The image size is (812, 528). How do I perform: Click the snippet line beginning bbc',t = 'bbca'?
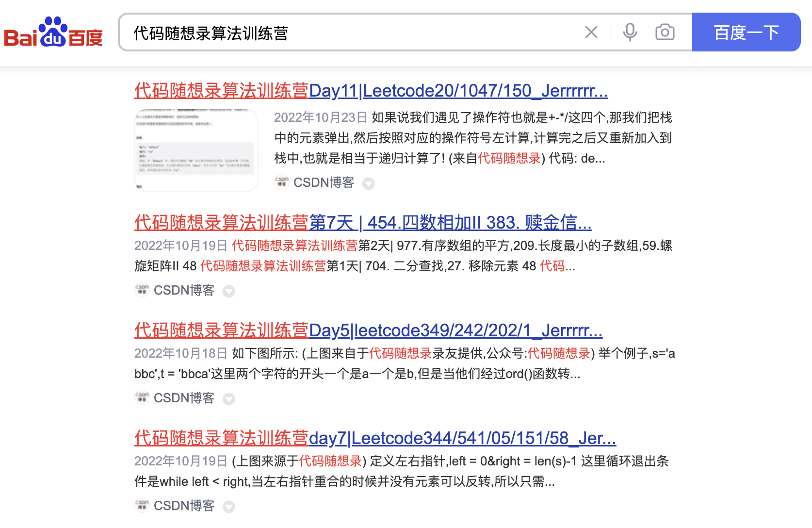(357, 374)
